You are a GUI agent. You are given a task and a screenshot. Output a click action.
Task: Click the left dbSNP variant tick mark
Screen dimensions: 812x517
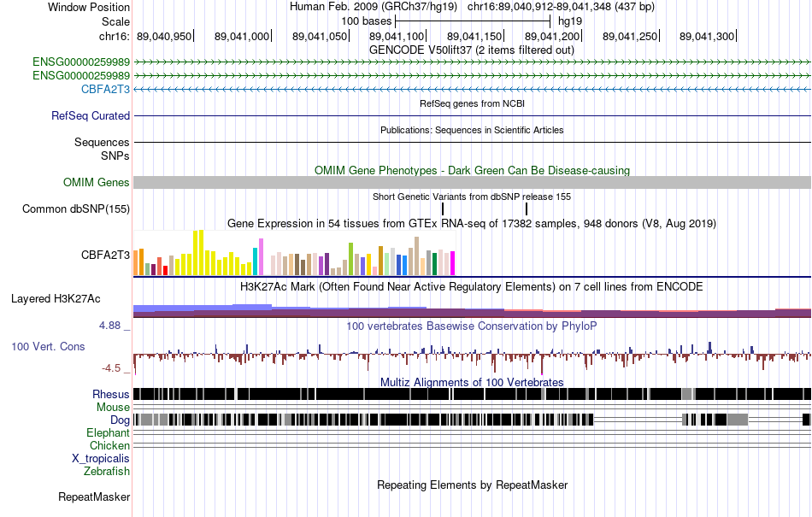(443, 209)
